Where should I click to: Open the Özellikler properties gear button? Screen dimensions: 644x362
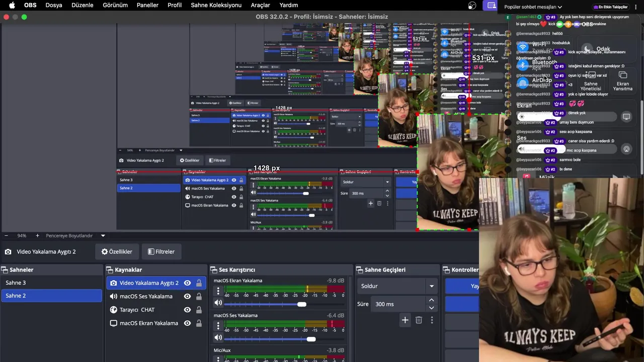(117, 251)
